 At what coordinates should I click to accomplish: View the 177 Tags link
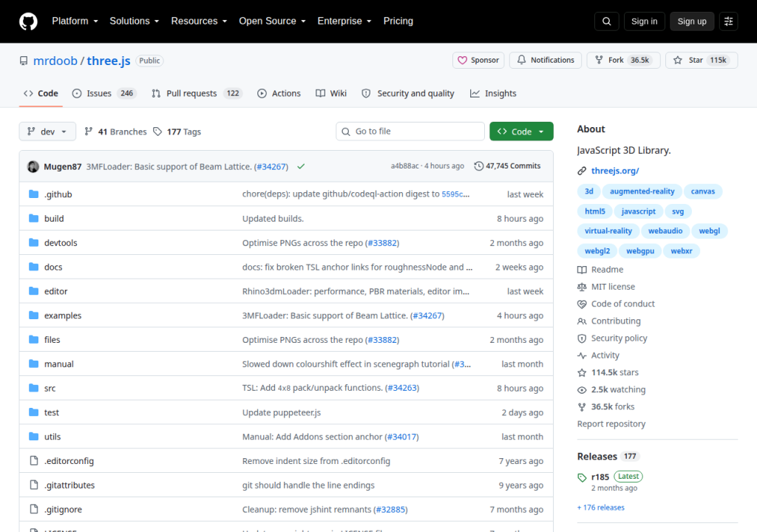[177, 132]
